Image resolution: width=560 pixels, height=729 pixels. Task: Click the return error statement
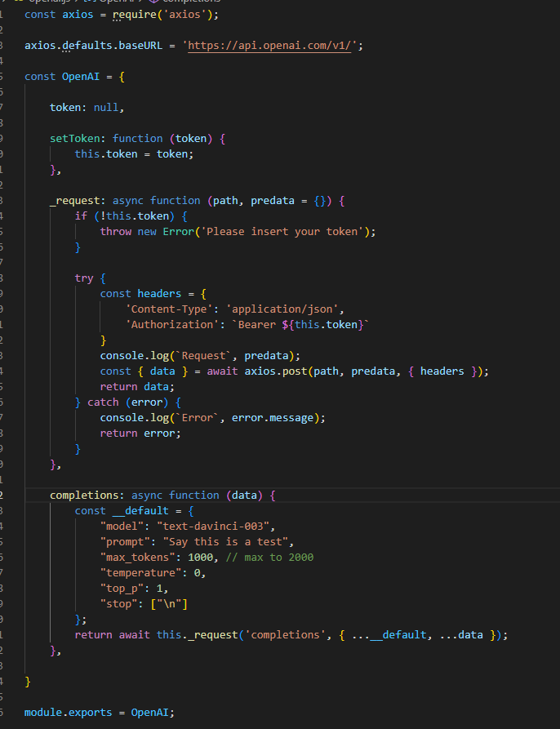140,433
